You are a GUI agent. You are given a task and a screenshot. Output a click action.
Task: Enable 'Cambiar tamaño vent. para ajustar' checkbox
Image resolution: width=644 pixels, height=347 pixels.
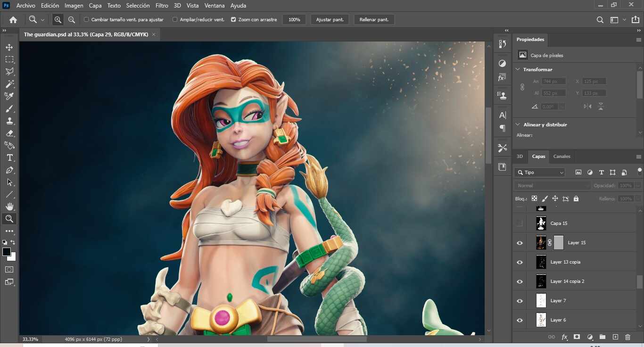86,20
